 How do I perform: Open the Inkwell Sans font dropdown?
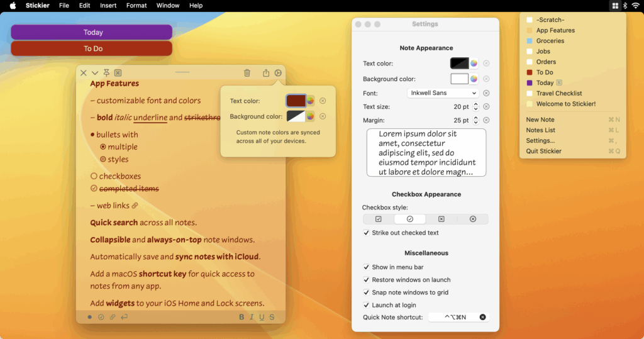click(x=443, y=93)
